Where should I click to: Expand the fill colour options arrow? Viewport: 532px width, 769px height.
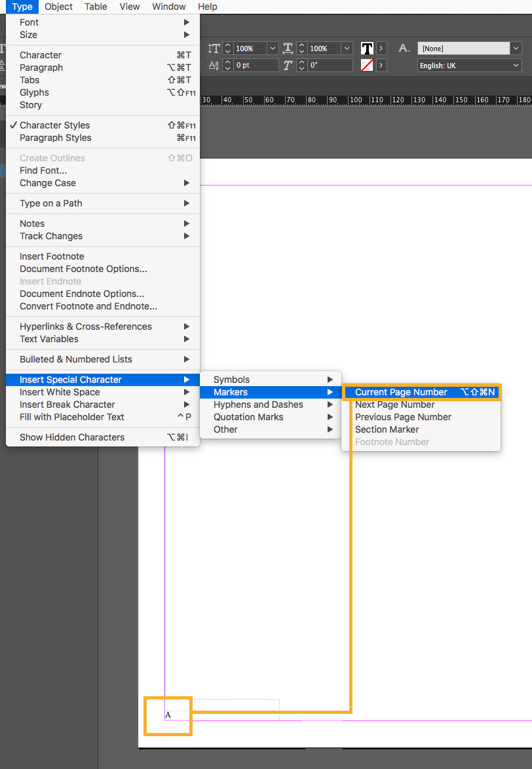[x=382, y=49]
